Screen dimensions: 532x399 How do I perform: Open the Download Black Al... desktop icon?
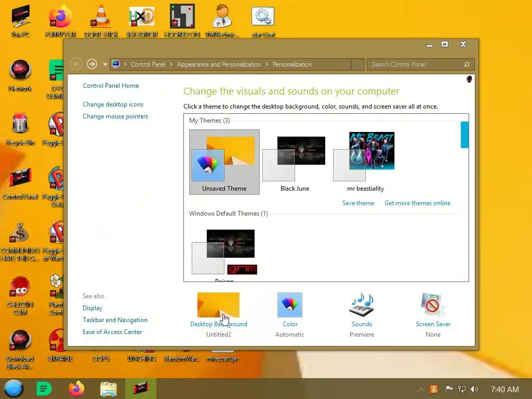point(20,350)
